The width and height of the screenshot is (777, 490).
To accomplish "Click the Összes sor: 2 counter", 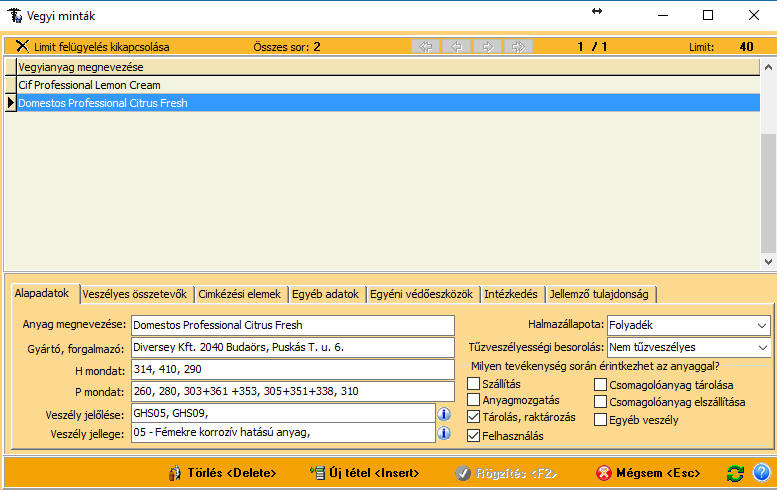I will pos(287,47).
